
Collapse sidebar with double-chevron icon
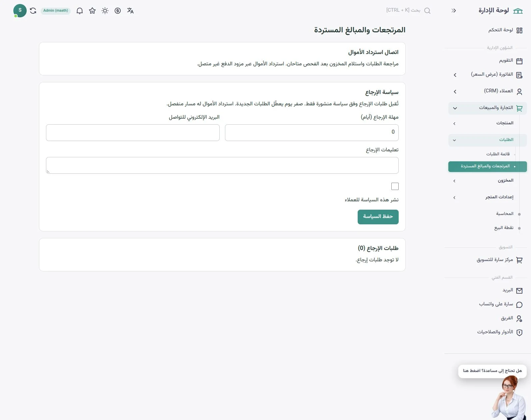click(454, 11)
